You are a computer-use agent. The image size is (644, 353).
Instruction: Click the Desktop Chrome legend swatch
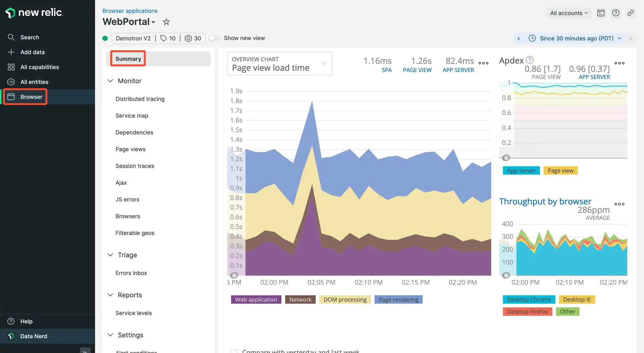coord(529,300)
